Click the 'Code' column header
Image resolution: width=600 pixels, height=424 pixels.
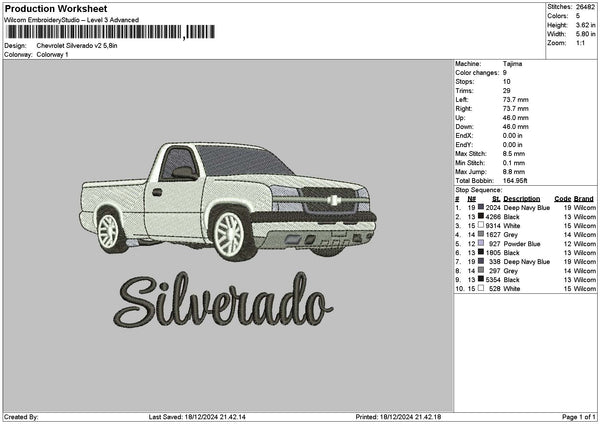click(x=562, y=199)
